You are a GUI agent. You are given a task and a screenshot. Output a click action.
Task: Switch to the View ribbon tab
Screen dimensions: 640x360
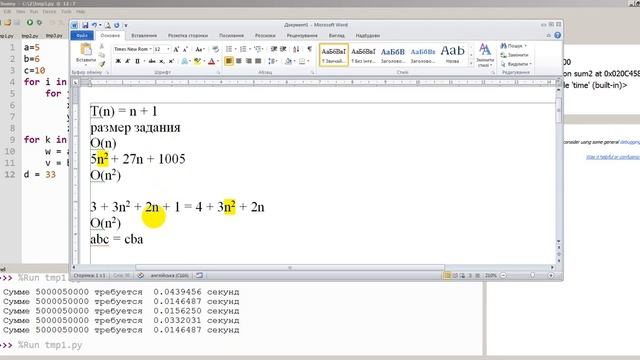tap(336, 36)
